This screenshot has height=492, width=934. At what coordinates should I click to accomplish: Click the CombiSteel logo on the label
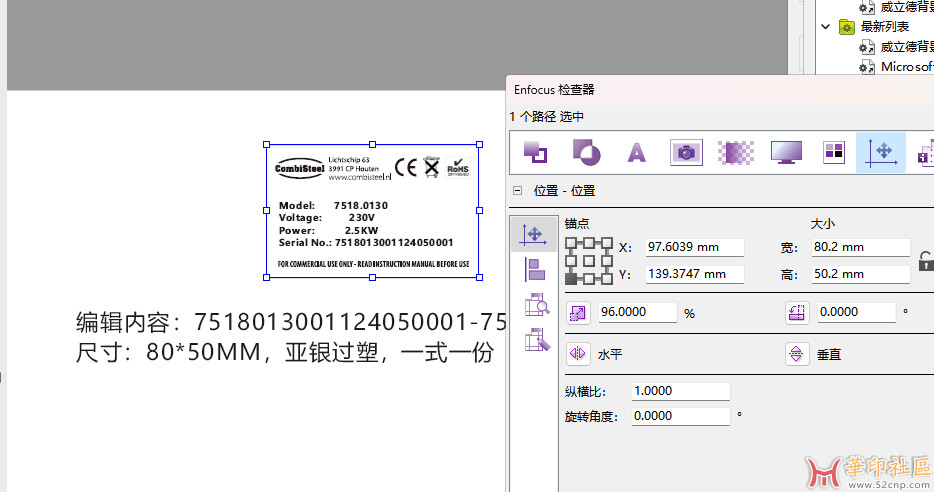click(300, 169)
